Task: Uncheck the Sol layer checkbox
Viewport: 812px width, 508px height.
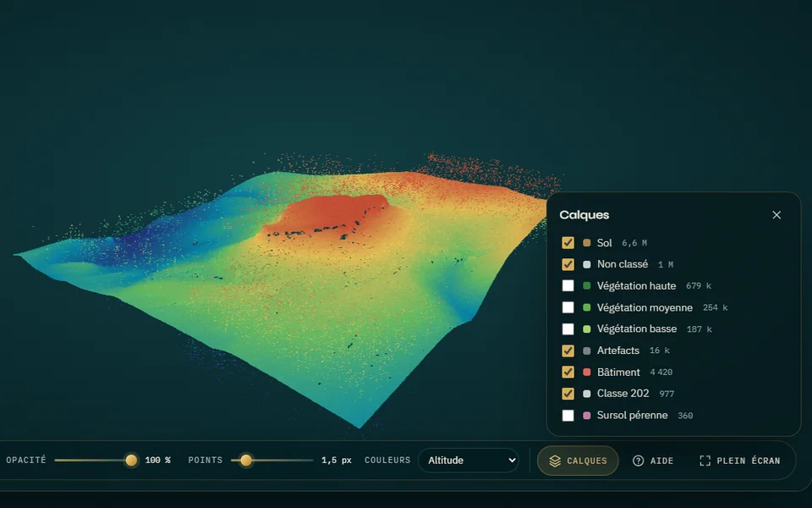Action: point(568,243)
